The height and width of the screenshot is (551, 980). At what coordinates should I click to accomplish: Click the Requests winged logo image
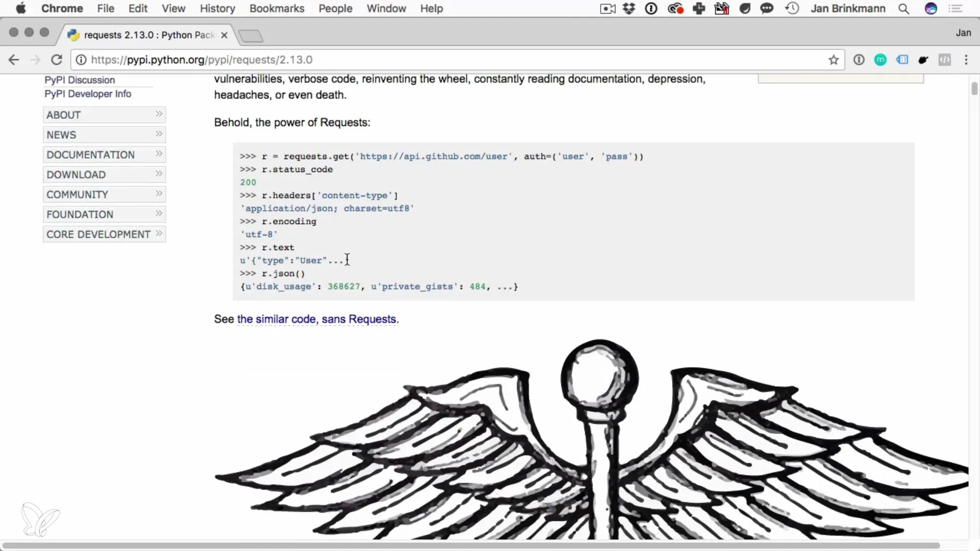pyautogui.click(x=591, y=439)
